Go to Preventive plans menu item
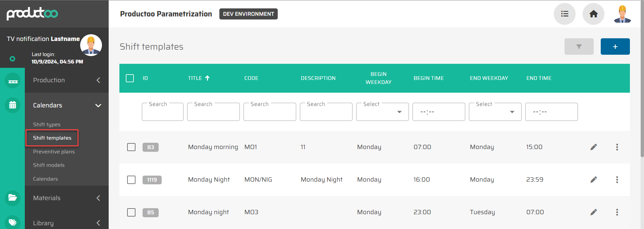The height and width of the screenshot is (229, 644). [54, 152]
